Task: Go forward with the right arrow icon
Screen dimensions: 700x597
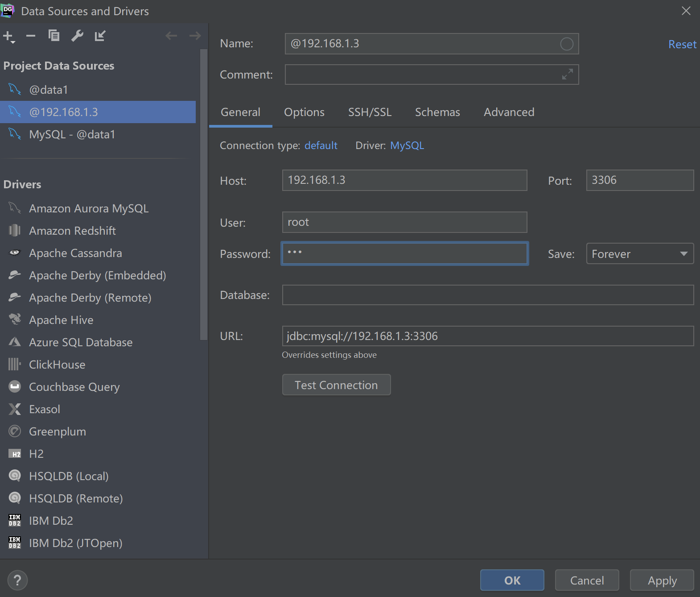Action: pos(195,36)
